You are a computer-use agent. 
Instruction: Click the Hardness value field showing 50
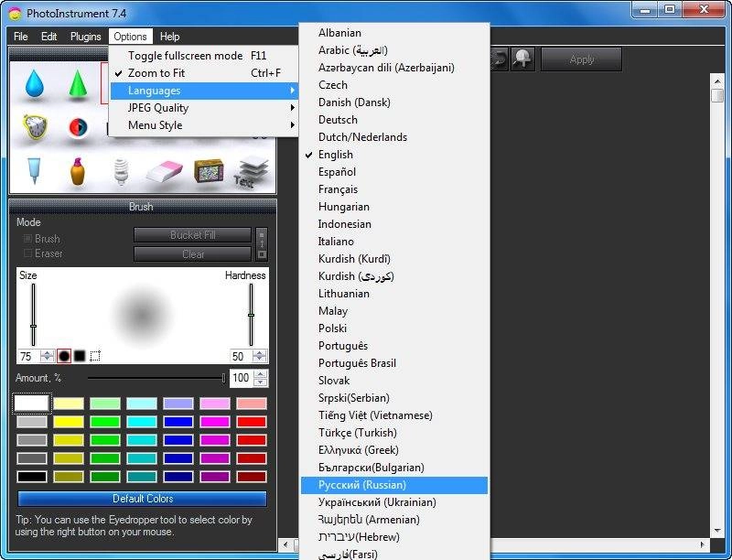241,357
